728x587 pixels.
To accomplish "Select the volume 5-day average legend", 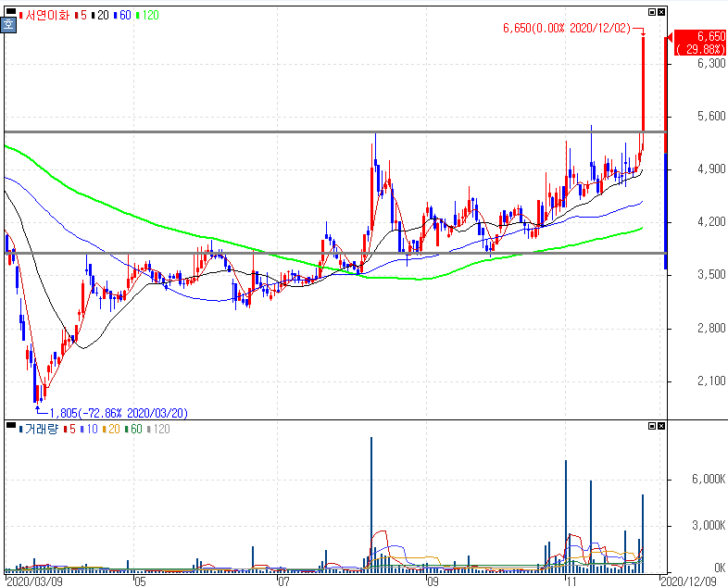I will 69,429.
